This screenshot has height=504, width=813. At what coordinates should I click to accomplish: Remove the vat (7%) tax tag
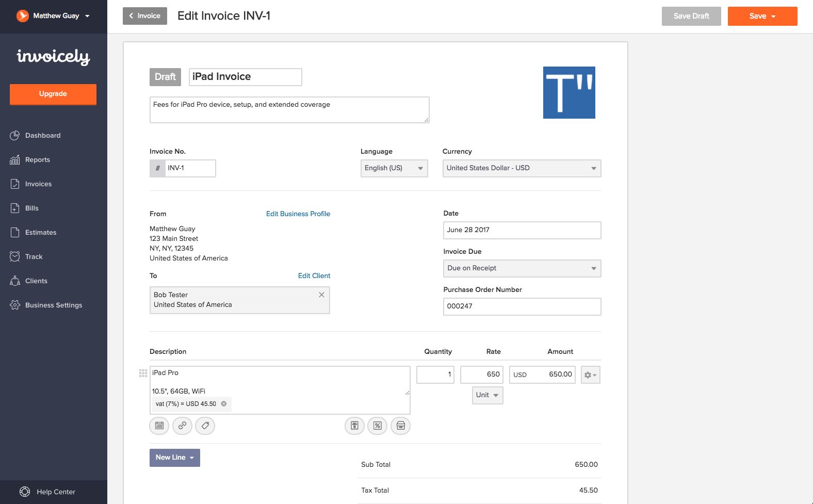pos(224,404)
